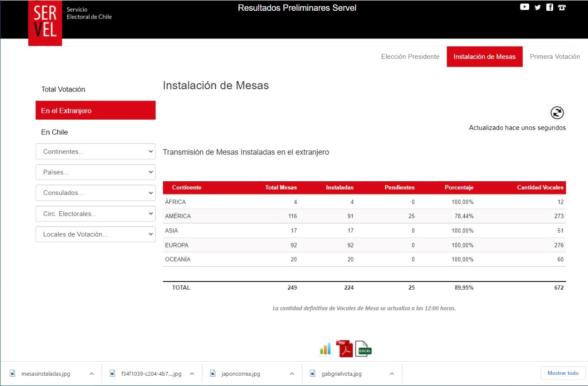Viewport: 588px width, 386px height.
Task: Open the bar chart view icon
Action: click(x=325, y=349)
